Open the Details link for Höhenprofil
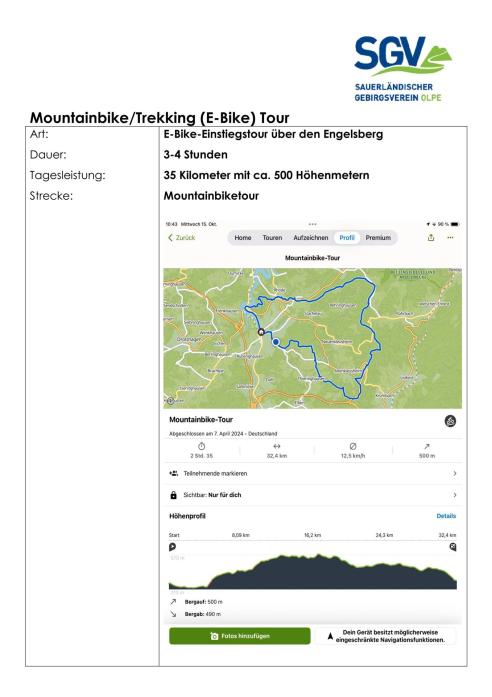 coord(446,516)
